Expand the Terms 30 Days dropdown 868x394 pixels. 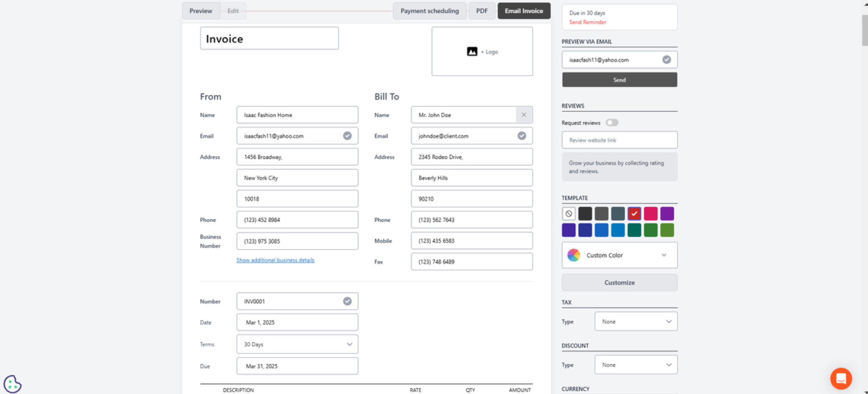point(297,344)
